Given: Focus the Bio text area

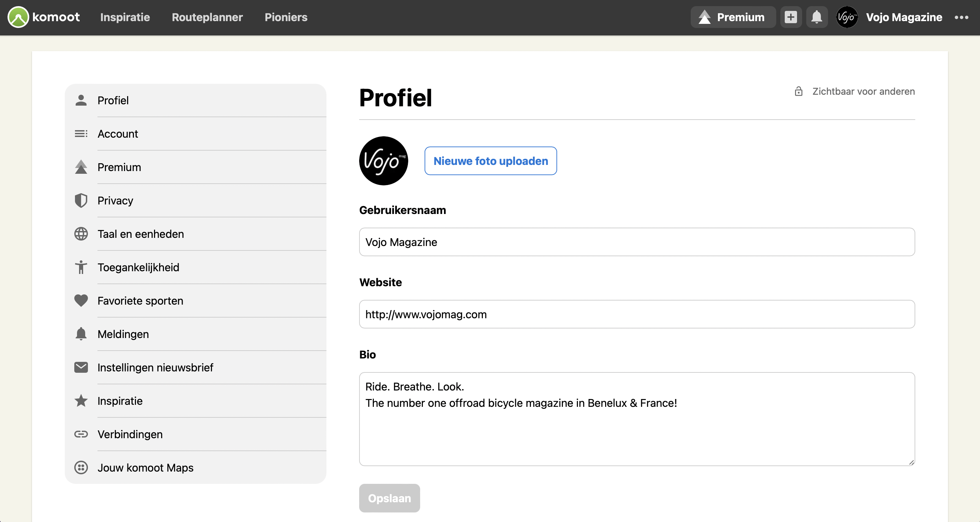Looking at the screenshot, I should (x=637, y=419).
